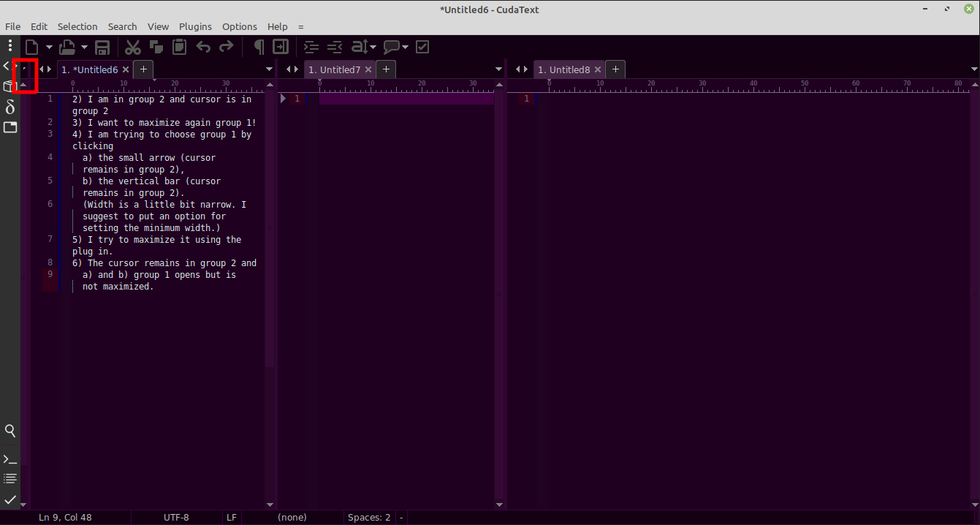Open the Options menu
Screen dimensions: 980x525
pos(240,26)
